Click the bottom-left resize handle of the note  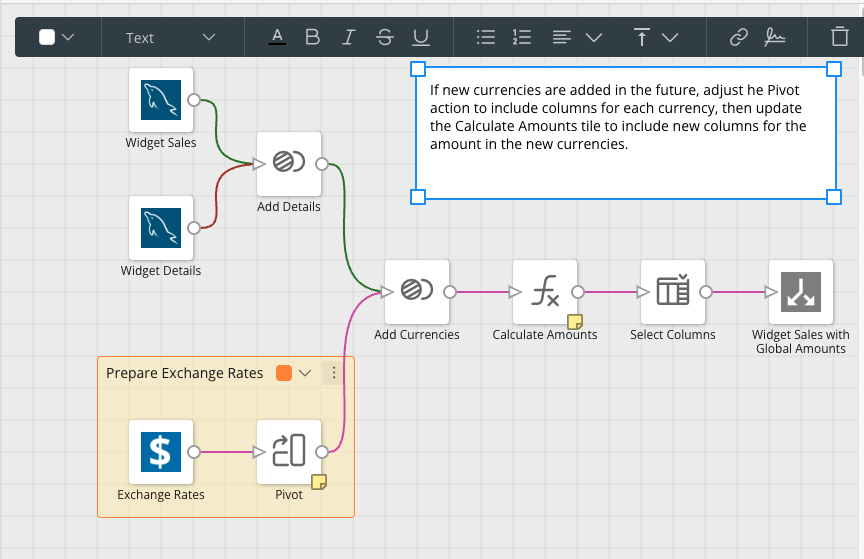(418, 197)
